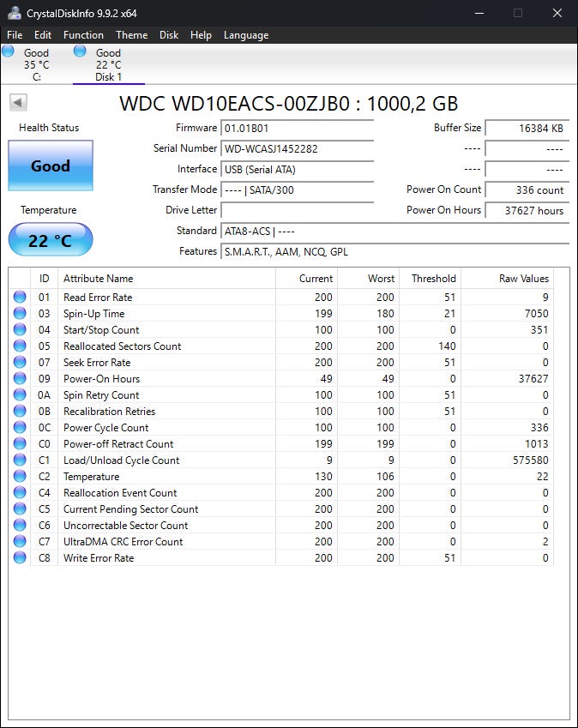
Task: Click status orb for Reallocation Event Count
Action: [20, 492]
